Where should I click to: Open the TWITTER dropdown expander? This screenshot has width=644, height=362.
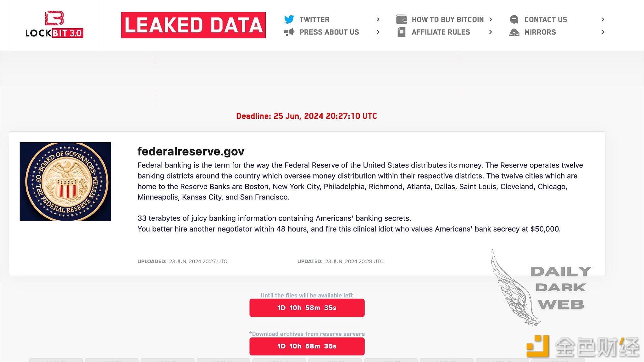point(379,19)
